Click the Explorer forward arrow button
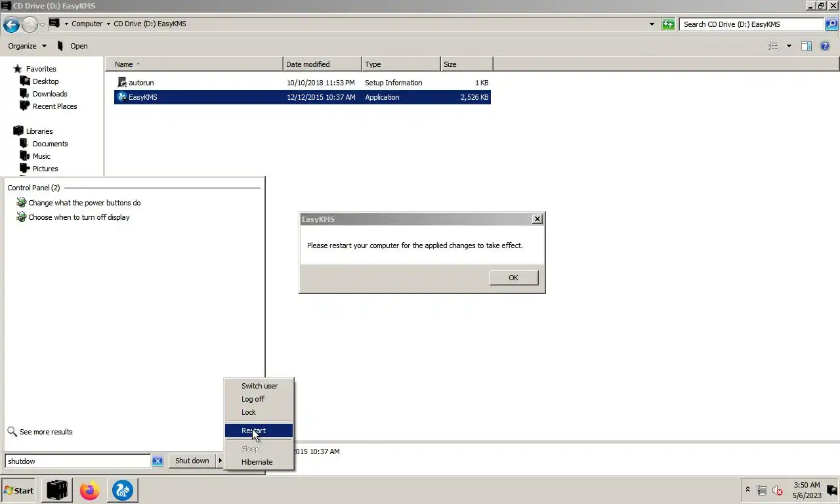This screenshot has height=504, width=840. coord(30,25)
